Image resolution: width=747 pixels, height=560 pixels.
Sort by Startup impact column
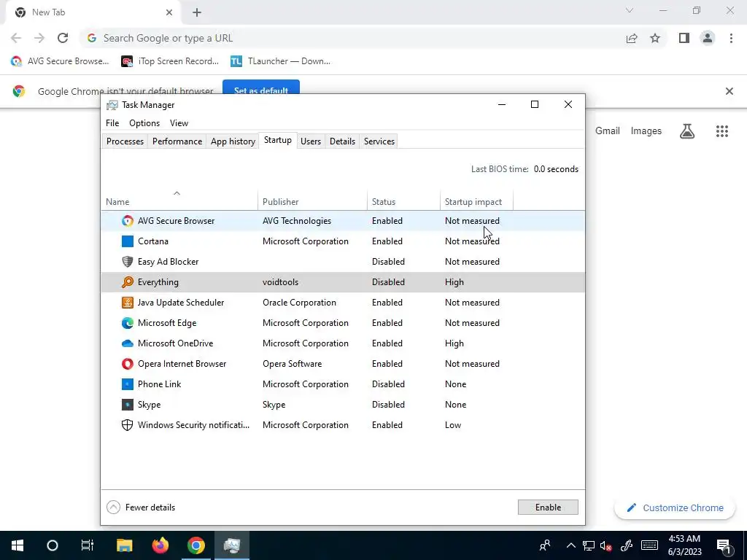(476, 202)
